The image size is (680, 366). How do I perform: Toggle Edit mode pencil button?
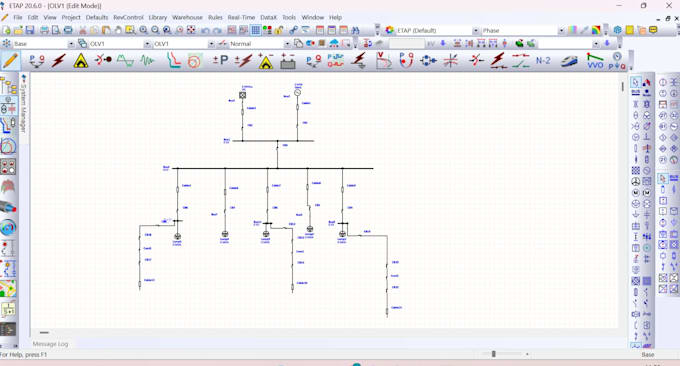tap(10, 61)
